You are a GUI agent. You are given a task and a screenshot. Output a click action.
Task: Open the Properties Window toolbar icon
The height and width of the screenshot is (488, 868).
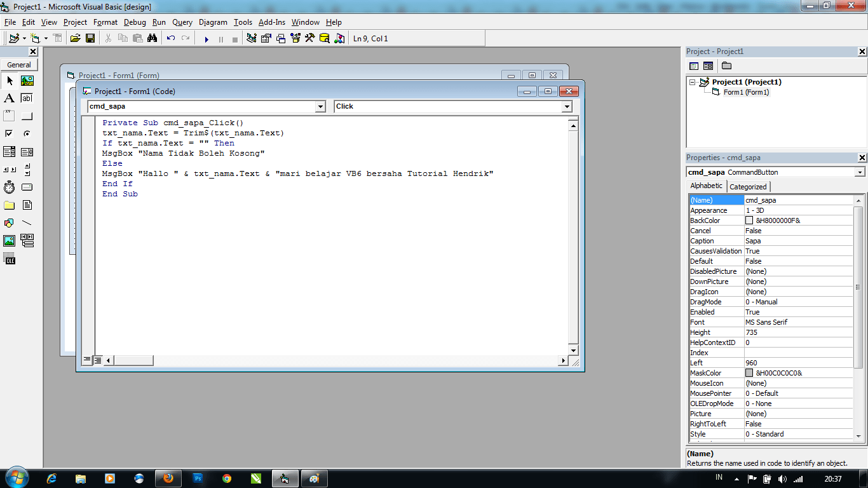(x=266, y=39)
